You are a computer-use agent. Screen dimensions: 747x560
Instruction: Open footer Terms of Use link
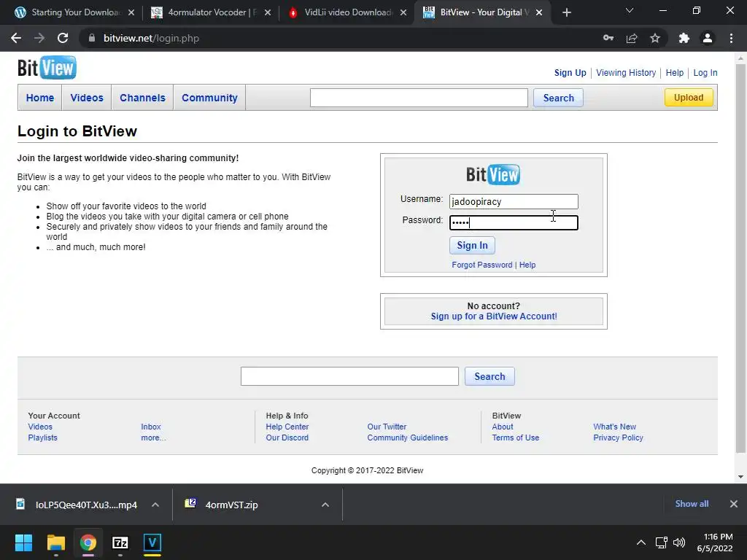pyautogui.click(x=516, y=437)
